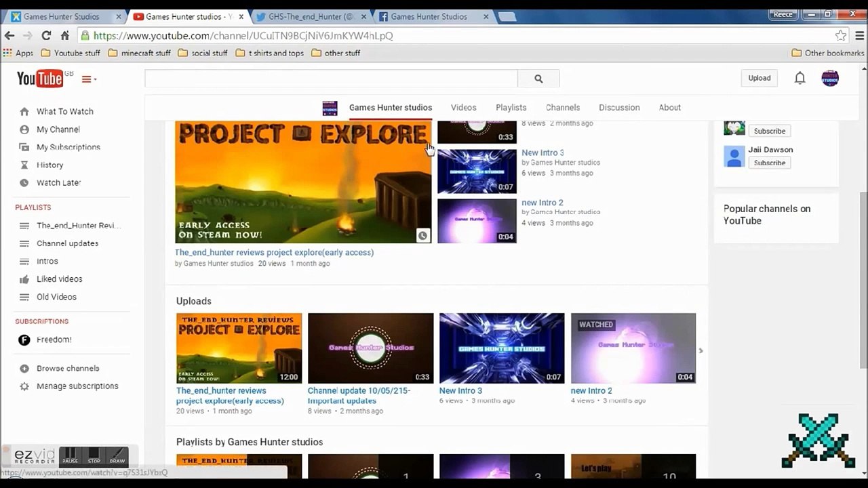Viewport: 868px width, 488px height.
Task: Switch to the Videos tab
Action: [x=464, y=107]
